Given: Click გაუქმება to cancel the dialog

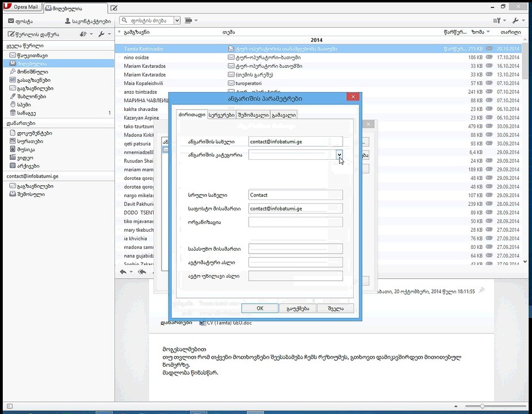Looking at the screenshot, I should point(297,308).
